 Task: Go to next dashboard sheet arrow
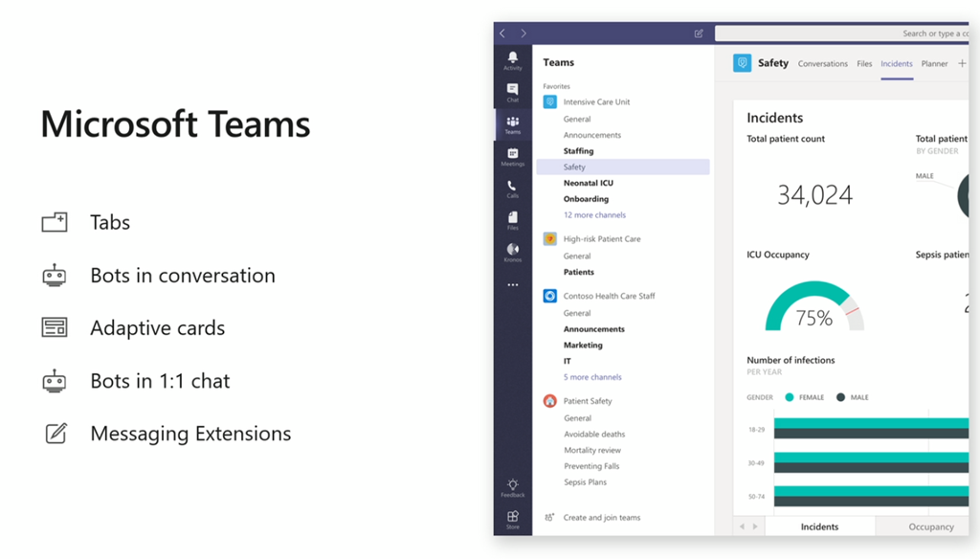755,526
